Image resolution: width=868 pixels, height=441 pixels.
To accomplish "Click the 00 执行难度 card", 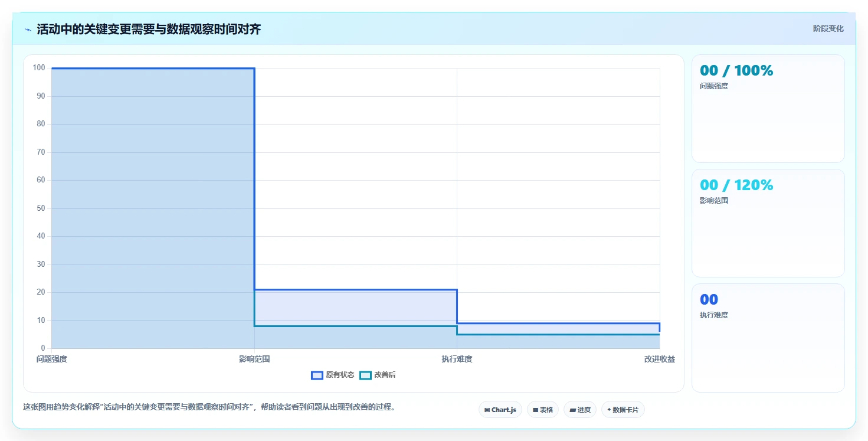I will (768, 338).
